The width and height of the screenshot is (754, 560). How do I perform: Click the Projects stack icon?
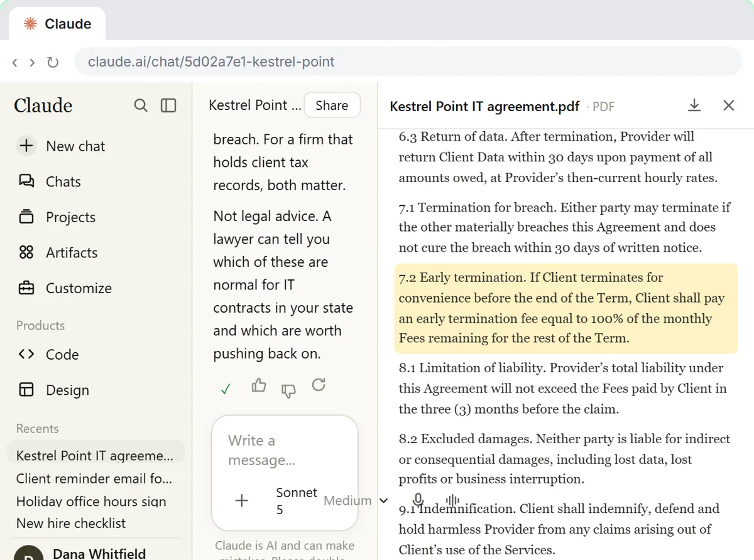tap(26, 217)
